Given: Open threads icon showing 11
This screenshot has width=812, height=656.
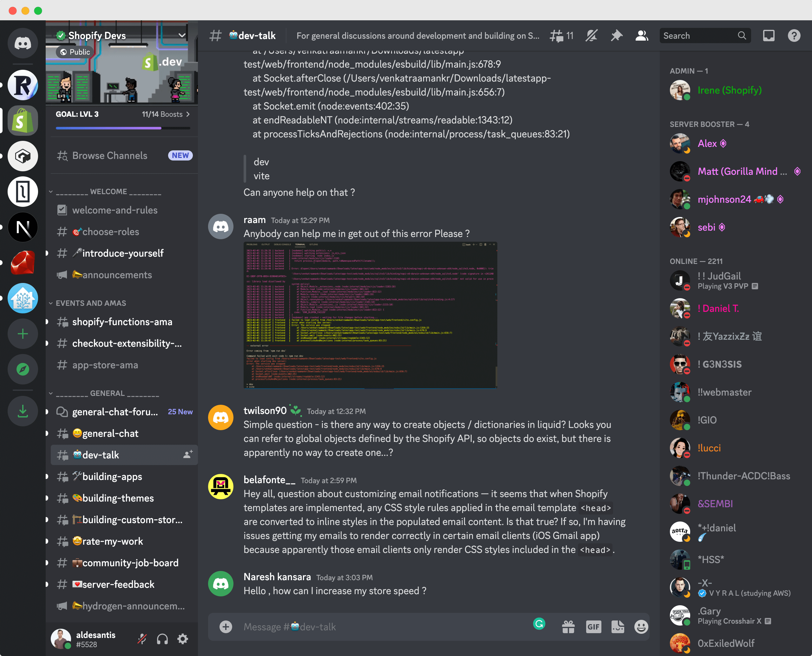Looking at the screenshot, I should point(561,36).
